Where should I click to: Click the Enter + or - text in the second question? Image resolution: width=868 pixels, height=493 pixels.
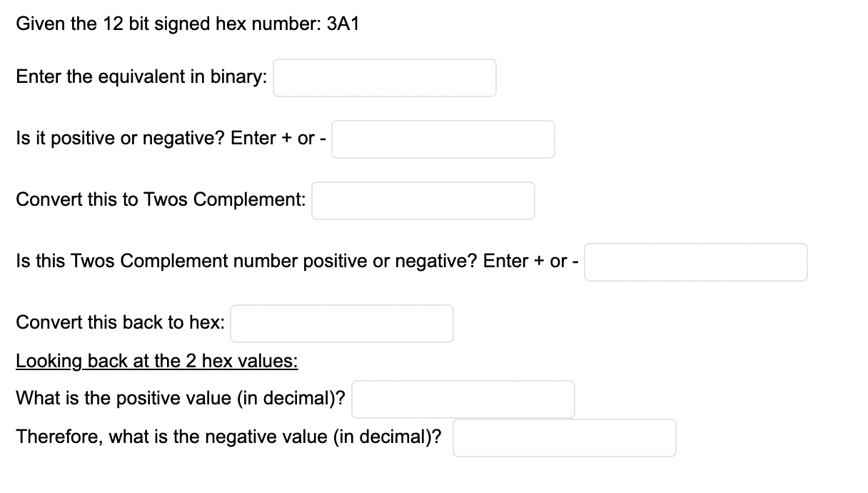[x=278, y=139]
